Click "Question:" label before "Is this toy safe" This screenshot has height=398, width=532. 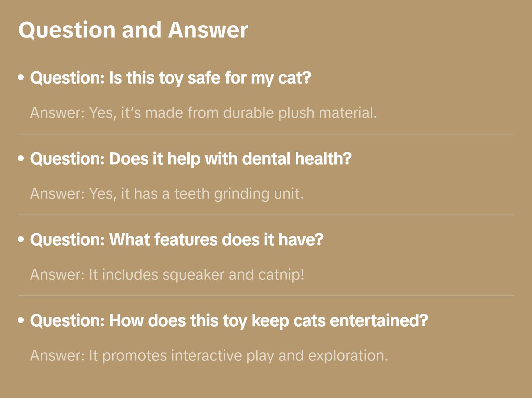point(67,78)
